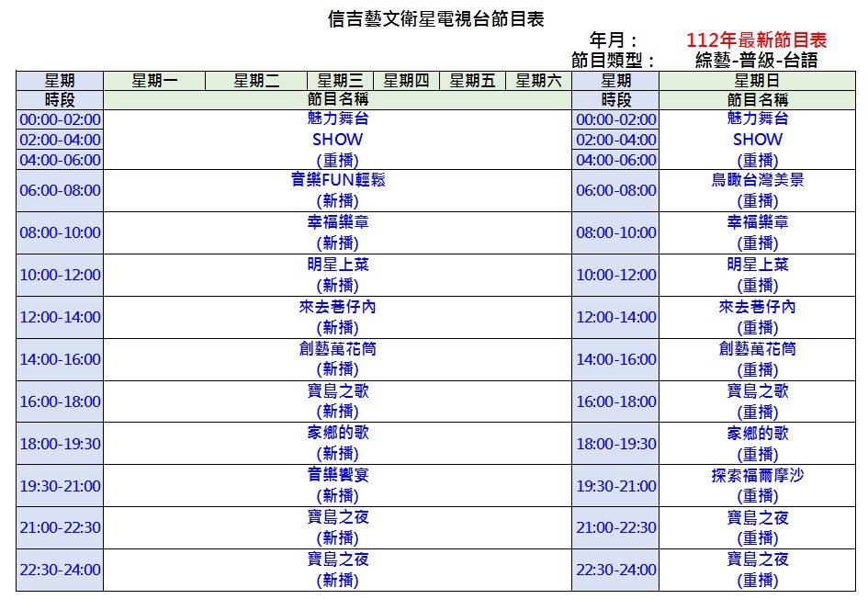Click the 明星上菜 (新播) weekday program
This screenshot has height=599, width=868.
coord(338,275)
